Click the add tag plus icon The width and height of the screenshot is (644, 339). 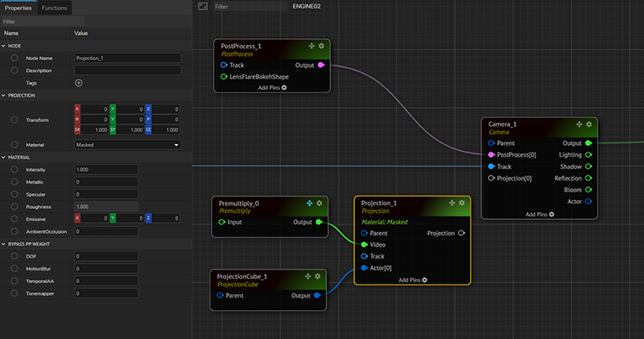pos(79,82)
